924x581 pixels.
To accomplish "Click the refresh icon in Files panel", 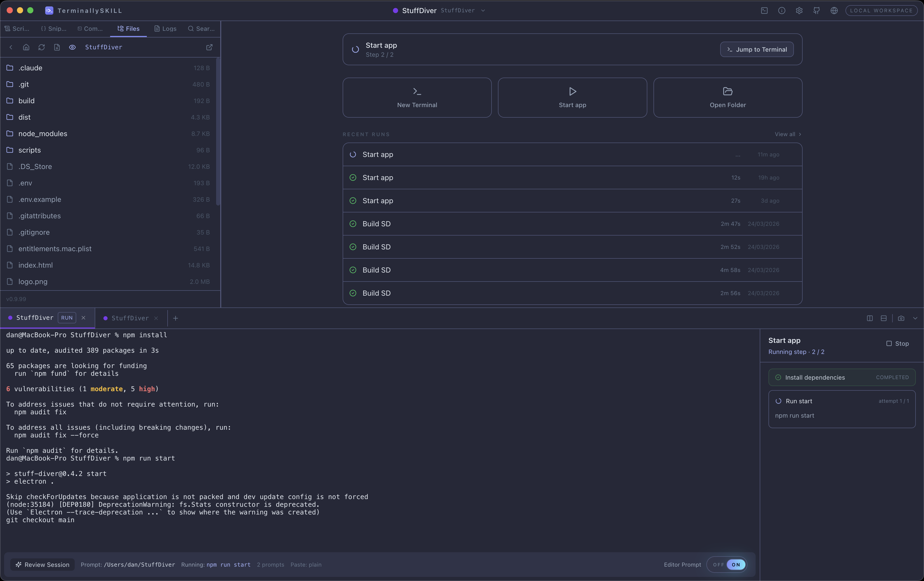I will [41, 47].
